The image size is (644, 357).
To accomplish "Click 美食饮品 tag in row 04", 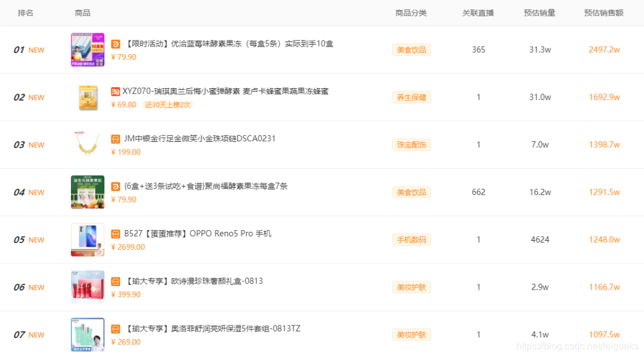I will [x=411, y=193].
